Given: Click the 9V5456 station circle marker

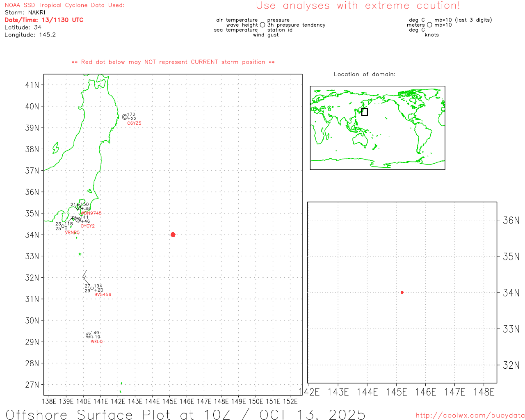Looking at the screenshot, I should [92, 288].
